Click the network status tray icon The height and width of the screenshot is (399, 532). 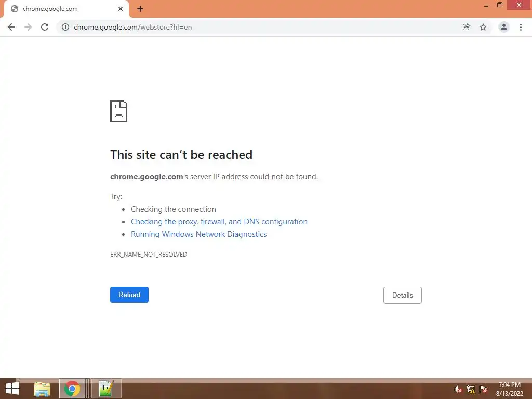[471, 389]
